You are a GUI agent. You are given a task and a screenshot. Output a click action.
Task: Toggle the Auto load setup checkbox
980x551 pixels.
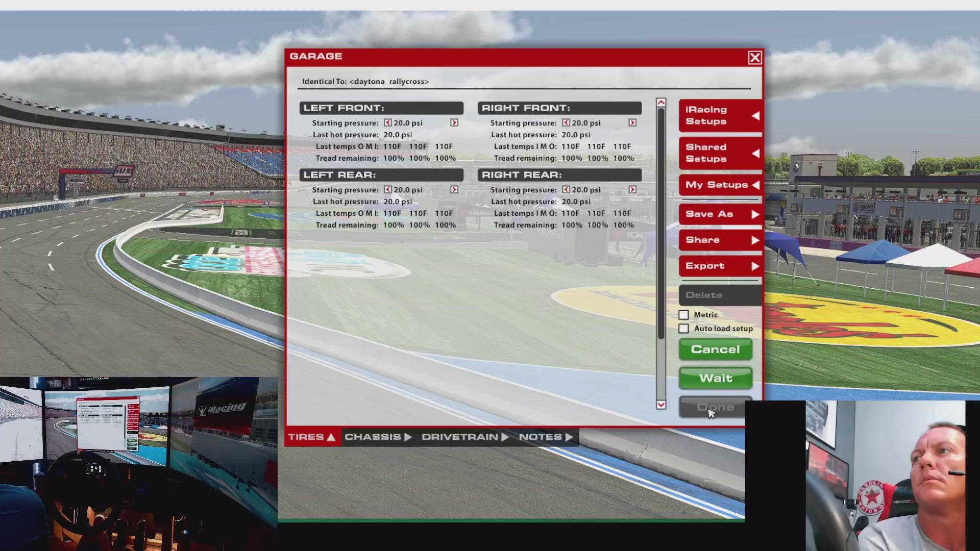[683, 329]
